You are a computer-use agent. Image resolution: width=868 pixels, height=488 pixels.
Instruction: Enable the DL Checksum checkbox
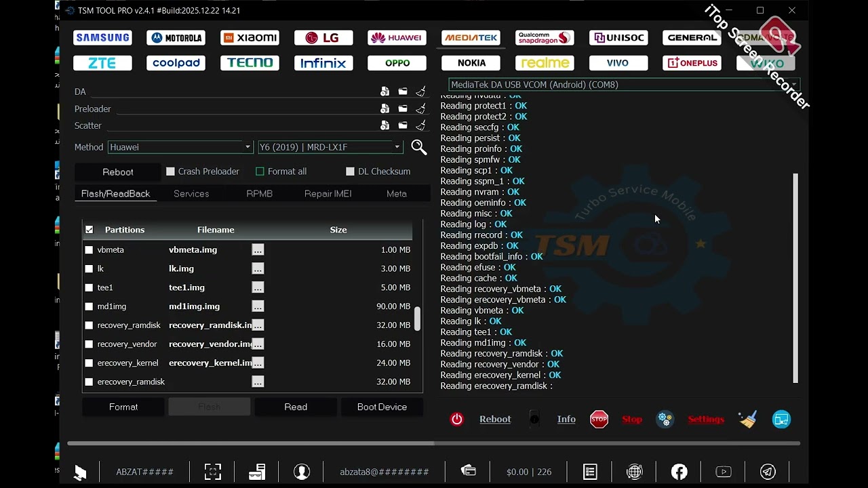(350, 171)
